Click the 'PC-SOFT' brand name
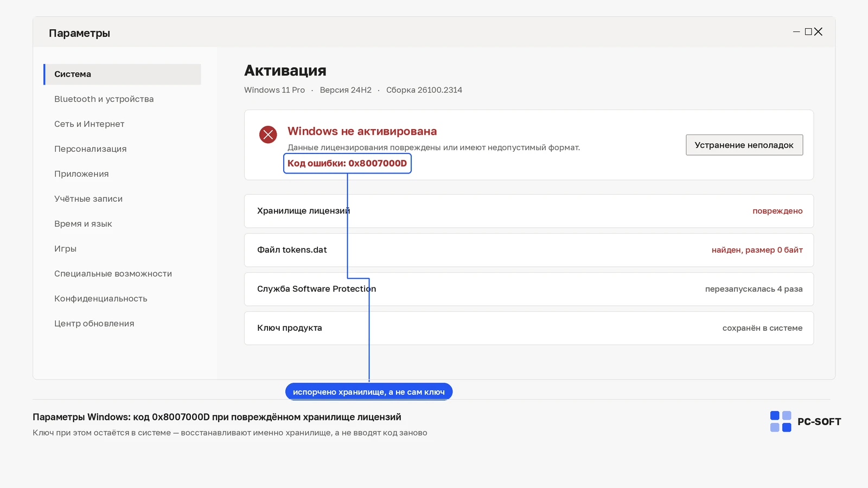The image size is (868, 488). click(819, 422)
